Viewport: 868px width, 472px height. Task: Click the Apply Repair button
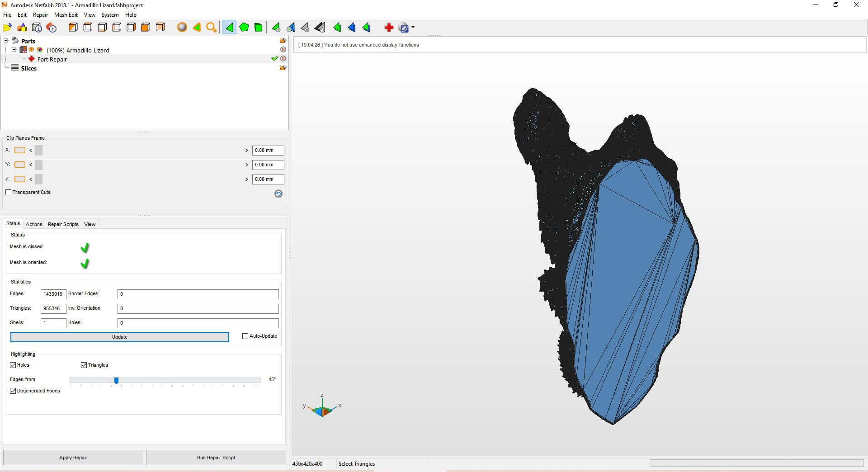click(x=73, y=458)
